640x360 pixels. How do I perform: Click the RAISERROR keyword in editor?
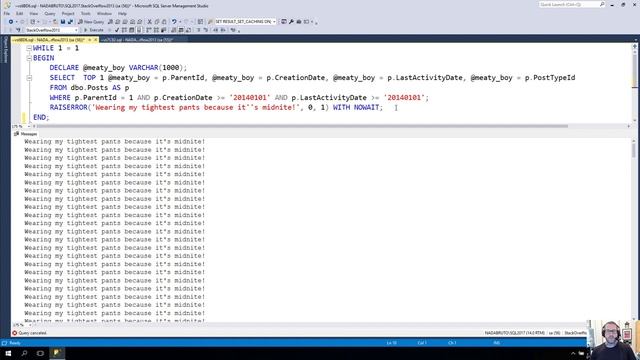point(69,107)
